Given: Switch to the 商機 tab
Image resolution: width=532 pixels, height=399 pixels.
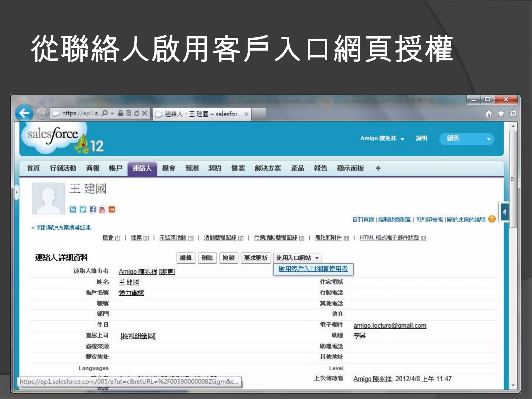Looking at the screenshot, I should 93,168.
